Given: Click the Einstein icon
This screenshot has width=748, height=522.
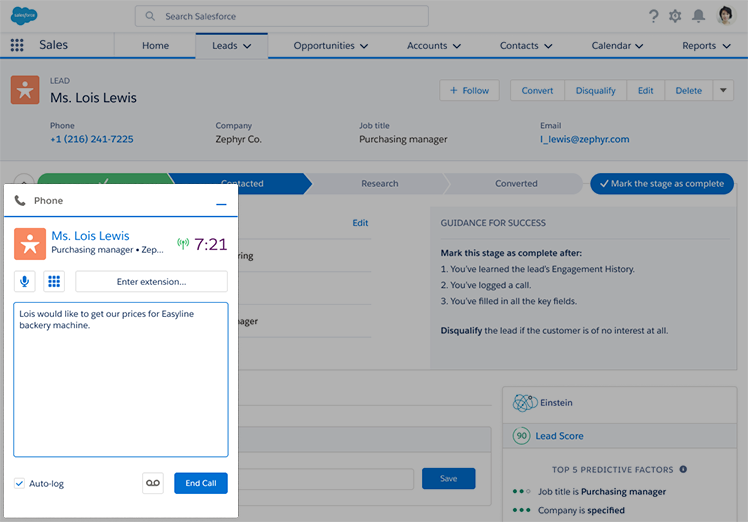Looking at the screenshot, I should [x=525, y=403].
